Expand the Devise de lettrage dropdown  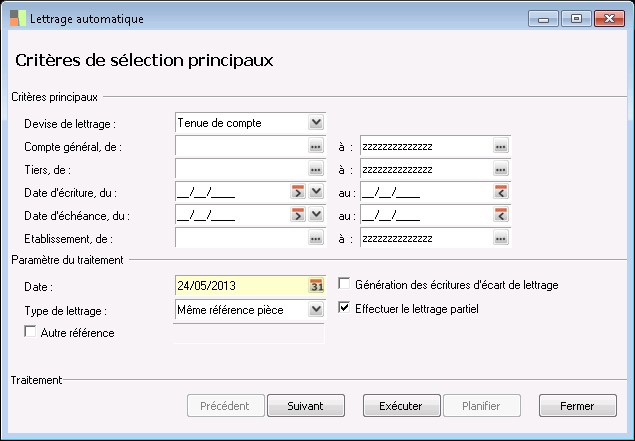316,123
